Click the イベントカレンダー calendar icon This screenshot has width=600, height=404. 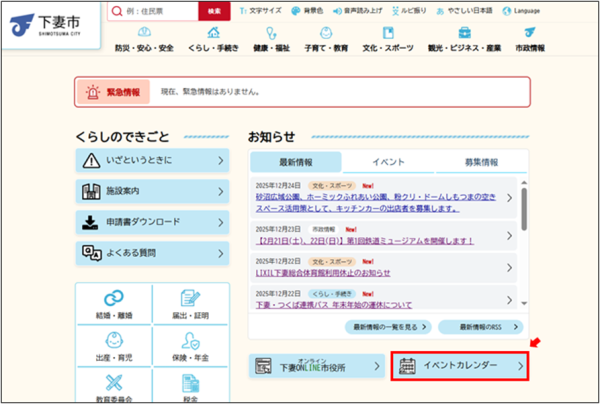408,367
